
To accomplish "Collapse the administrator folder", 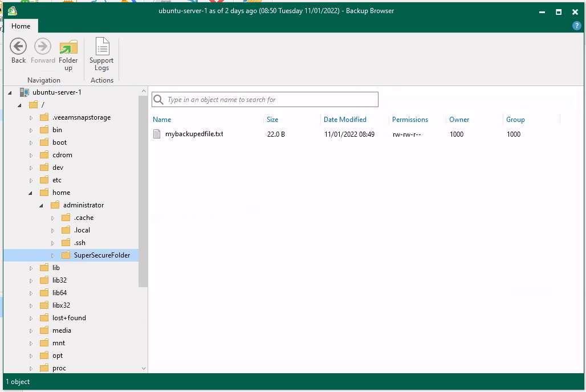I will click(42, 206).
